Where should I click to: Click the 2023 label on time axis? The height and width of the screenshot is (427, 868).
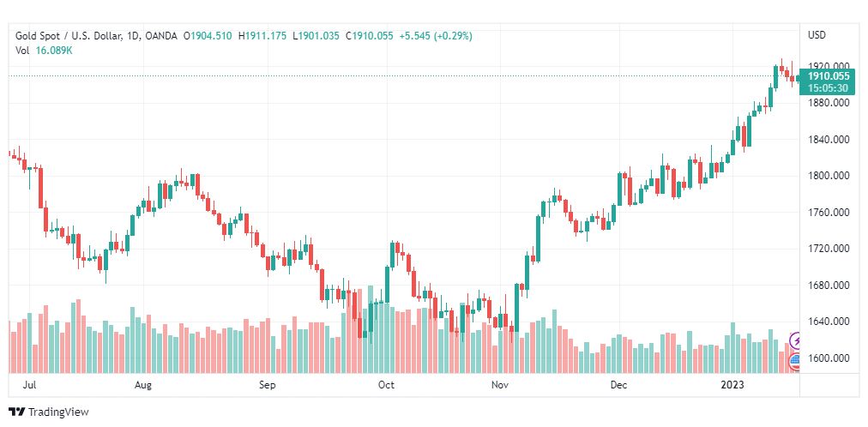coord(733,384)
